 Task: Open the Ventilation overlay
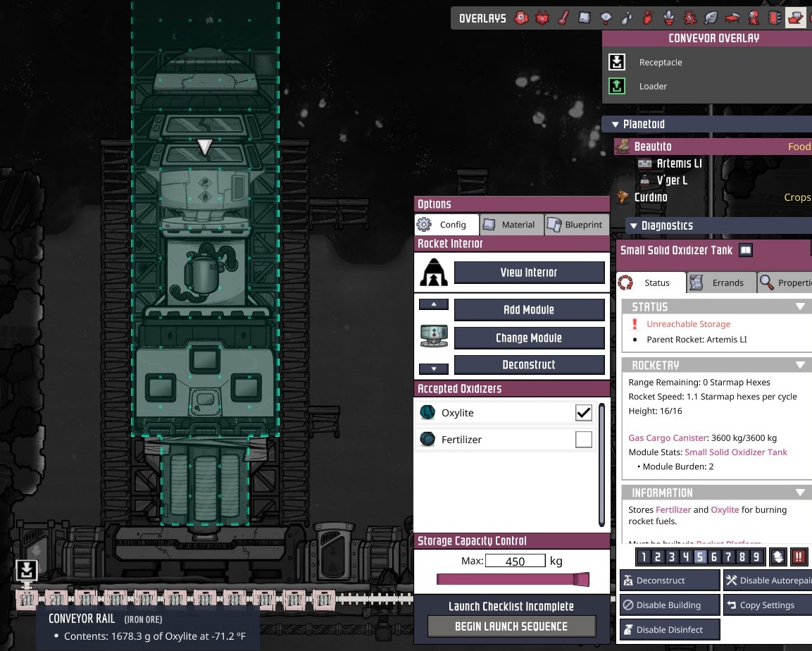648,18
